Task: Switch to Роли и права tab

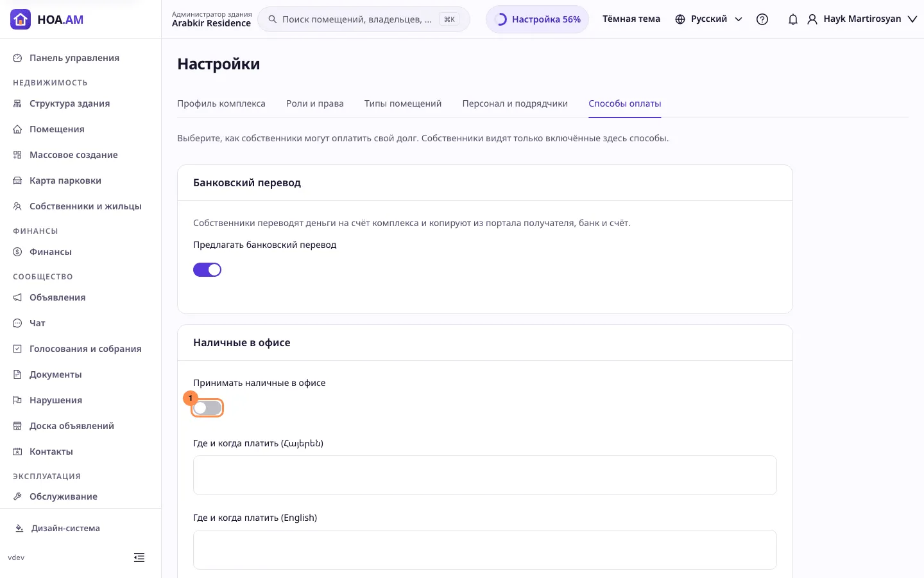Action: tap(315, 103)
